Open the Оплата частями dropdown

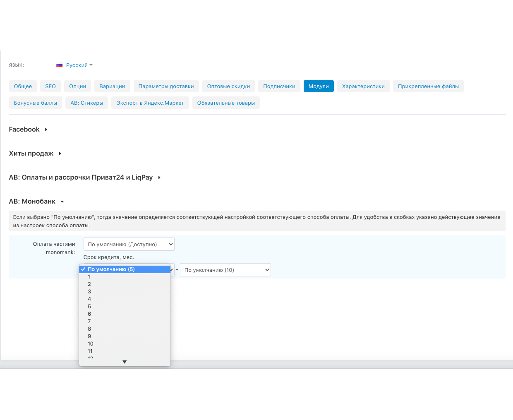pyautogui.click(x=129, y=244)
